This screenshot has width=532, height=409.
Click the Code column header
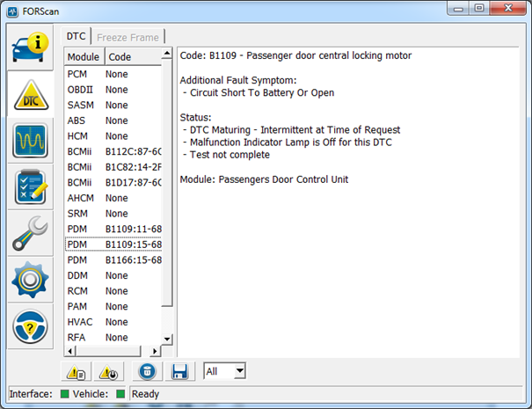tap(132, 56)
